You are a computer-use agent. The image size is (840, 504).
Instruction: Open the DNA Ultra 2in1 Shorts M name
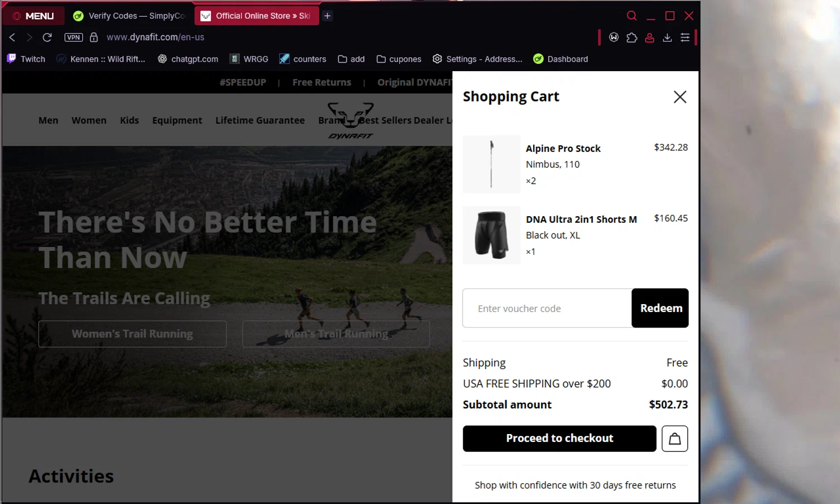(581, 220)
